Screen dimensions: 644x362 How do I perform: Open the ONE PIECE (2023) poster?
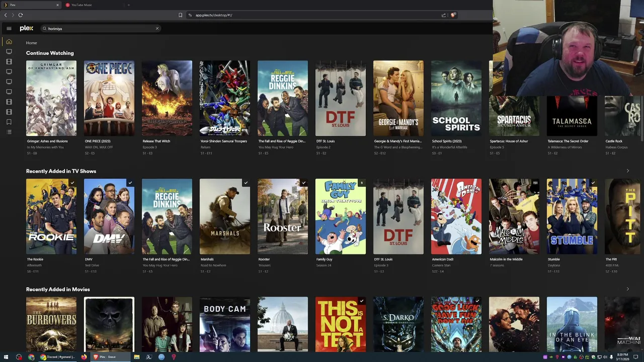point(109,98)
